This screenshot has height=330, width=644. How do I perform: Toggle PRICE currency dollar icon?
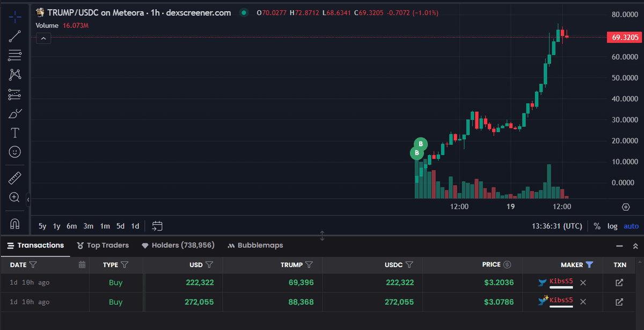coord(507,264)
